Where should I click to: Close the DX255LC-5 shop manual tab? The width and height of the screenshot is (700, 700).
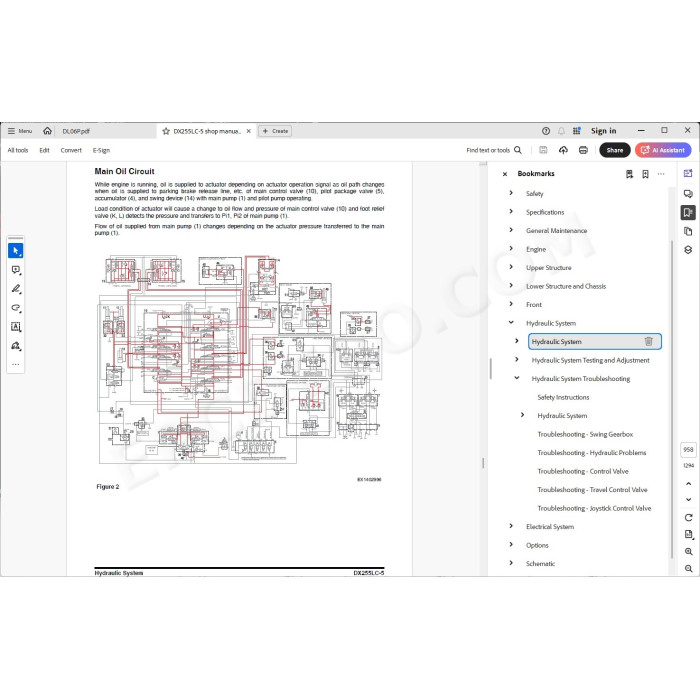click(249, 131)
